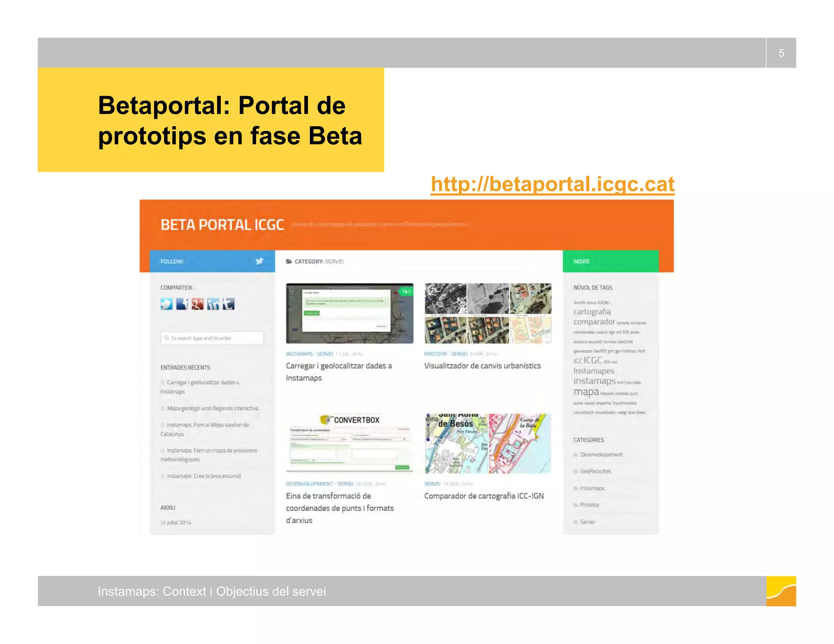834x644 pixels.
Task: Open the urban changes aerial thumbnail
Action: (x=488, y=313)
